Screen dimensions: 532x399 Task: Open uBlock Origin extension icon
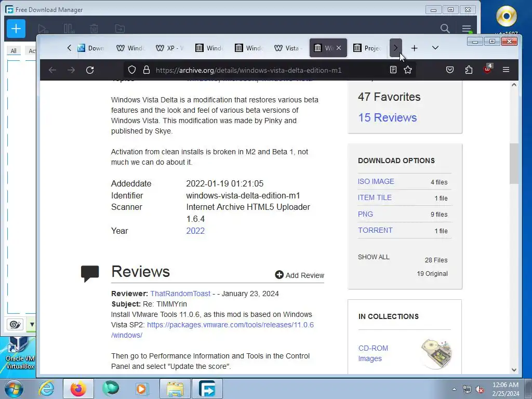487,69
